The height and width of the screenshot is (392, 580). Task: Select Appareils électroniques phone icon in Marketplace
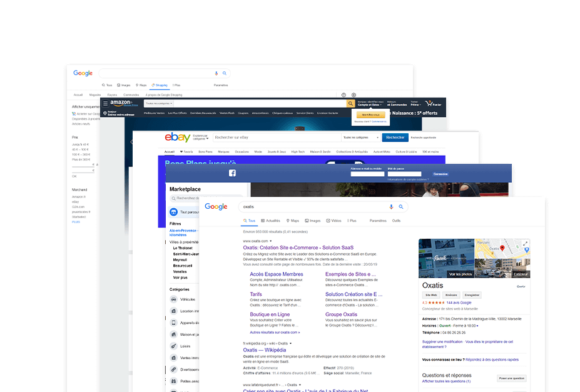click(x=173, y=323)
